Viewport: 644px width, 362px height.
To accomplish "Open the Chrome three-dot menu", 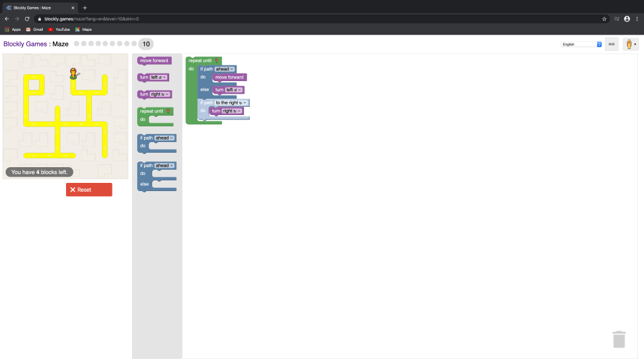I will point(636,19).
